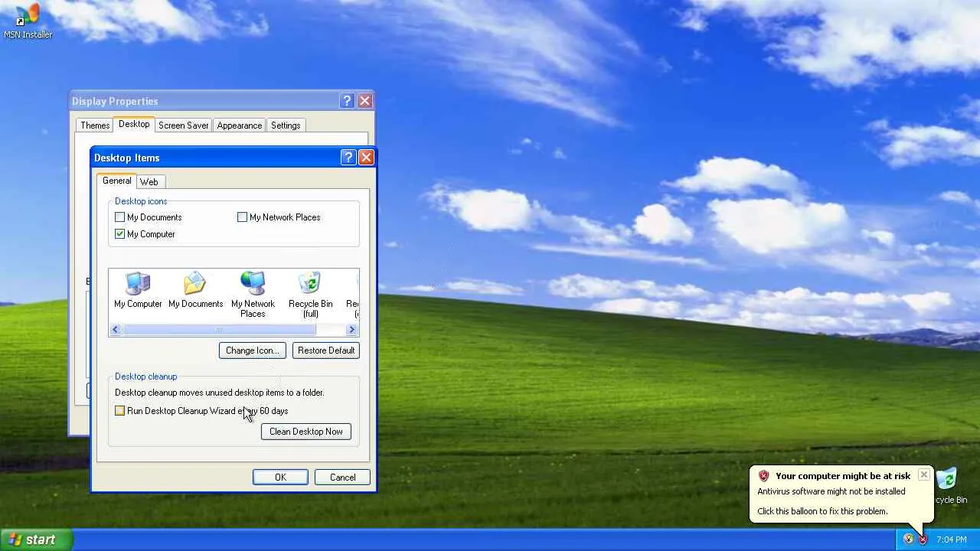980x551 pixels.
Task: Open the Desktop tab in Display Properties
Action: point(134,124)
